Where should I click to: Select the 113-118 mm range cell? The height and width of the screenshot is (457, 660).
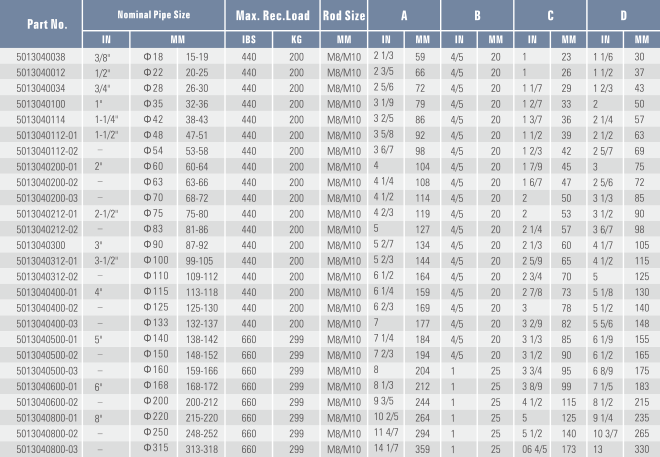(202, 292)
